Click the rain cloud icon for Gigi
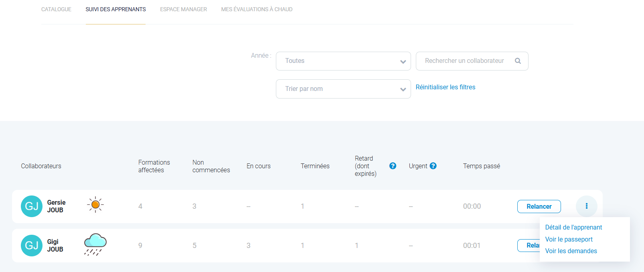Viewport: 644px width, 272px height. (95, 244)
